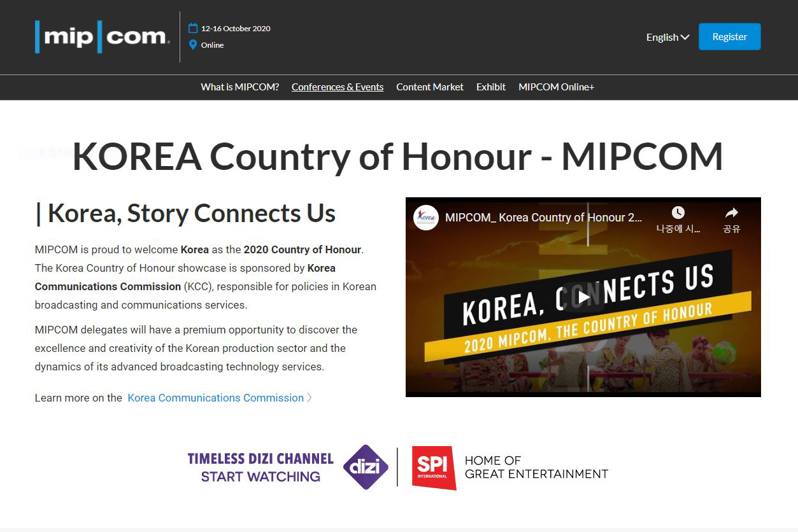798x532 pixels.
Task: Open the English language dropdown
Action: (x=667, y=37)
